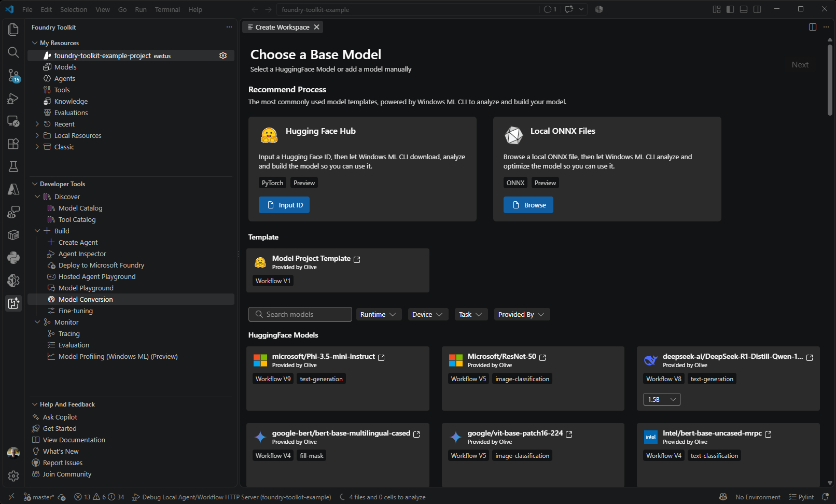Open the 1.5B size dropdown for DeepSeek
This screenshot has width=836, height=504.
[x=662, y=399]
